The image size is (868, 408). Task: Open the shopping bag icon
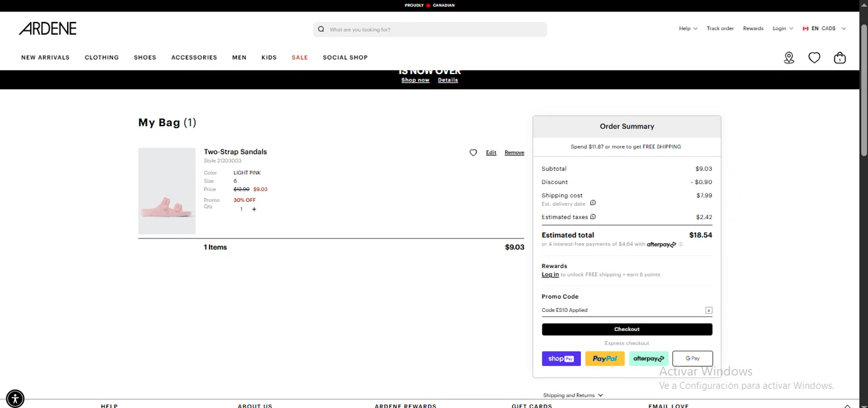tap(840, 57)
